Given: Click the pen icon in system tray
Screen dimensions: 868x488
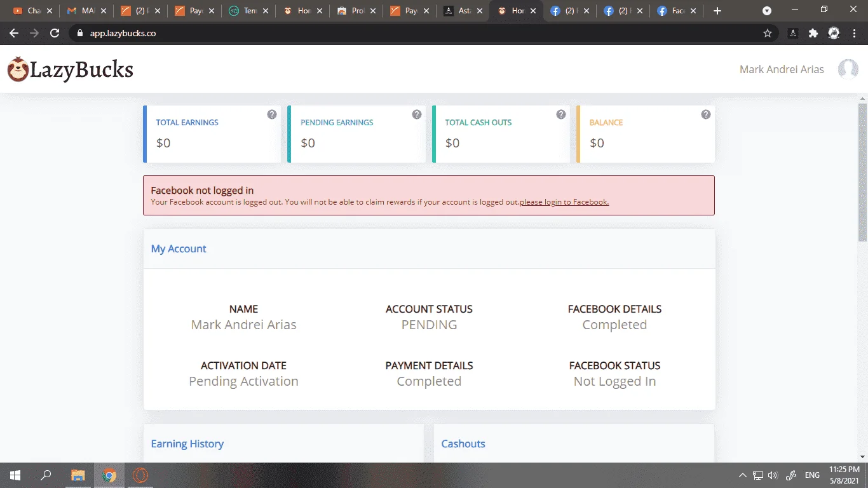Looking at the screenshot, I should pos(791,475).
